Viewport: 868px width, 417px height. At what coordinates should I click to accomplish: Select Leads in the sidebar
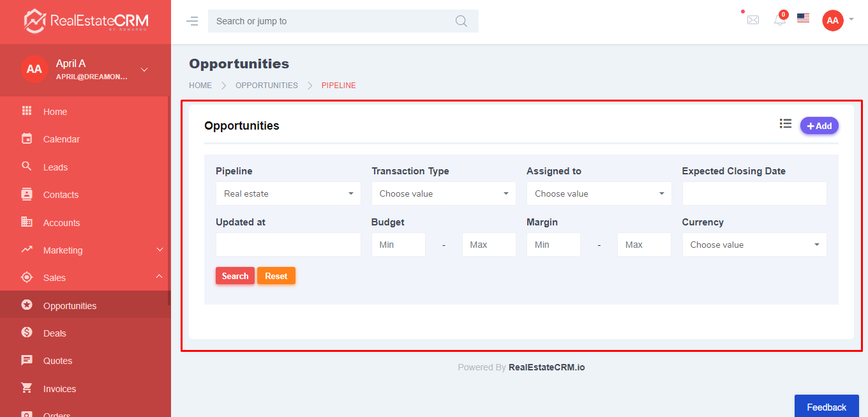pyautogui.click(x=56, y=167)
